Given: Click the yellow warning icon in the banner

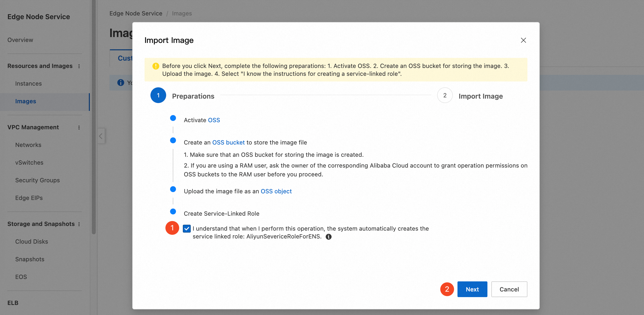Looking at the screenshot, I should click(x=156, y=66).
